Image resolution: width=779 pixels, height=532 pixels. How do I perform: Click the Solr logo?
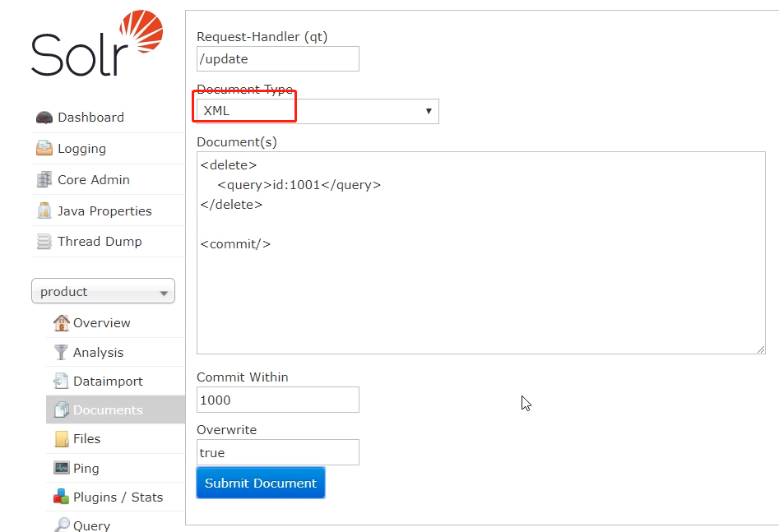tap(97, 44)
